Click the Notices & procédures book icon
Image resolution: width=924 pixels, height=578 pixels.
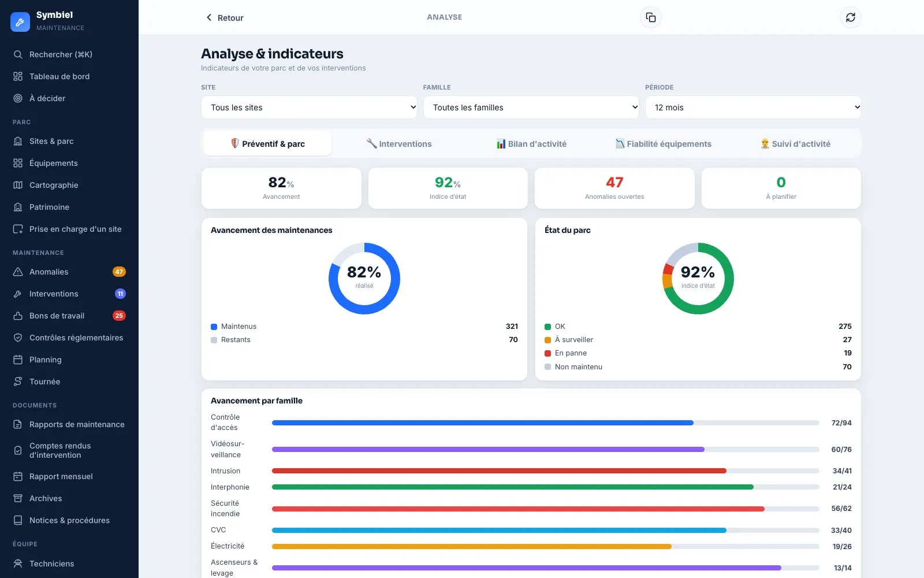pos(18,520)
